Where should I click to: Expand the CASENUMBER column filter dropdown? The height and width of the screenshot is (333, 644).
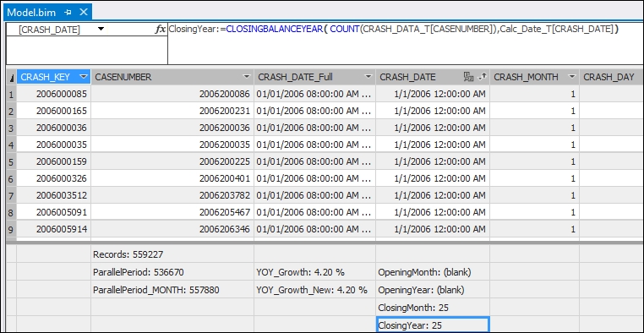pos(247,77)
